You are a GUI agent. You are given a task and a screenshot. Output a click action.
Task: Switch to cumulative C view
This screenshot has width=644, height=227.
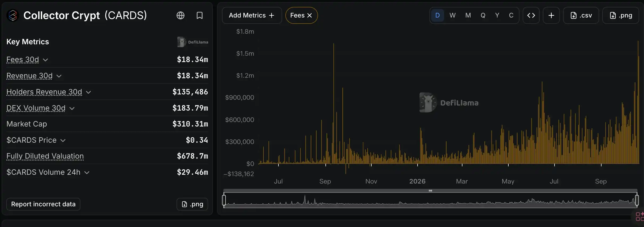click(511, 15)
